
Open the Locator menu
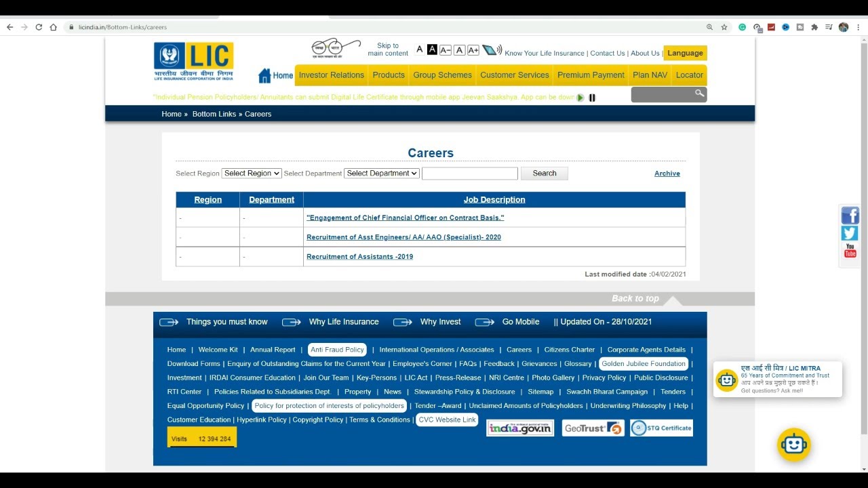[x=690, y=75]
